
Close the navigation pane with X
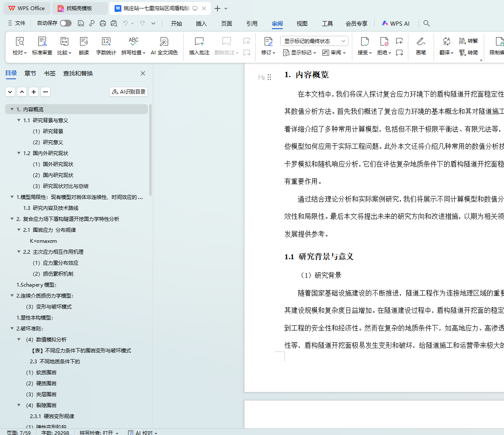pyautogui.click(x=143, y=73)
